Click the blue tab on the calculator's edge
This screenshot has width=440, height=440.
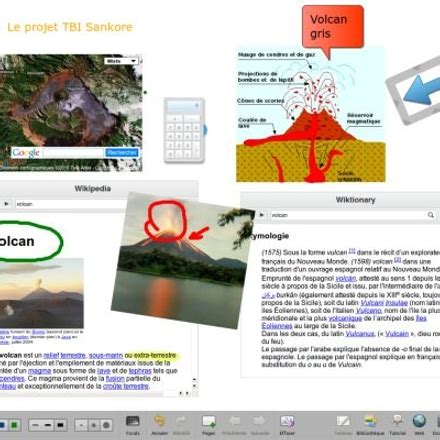click(x=205, y=130)
